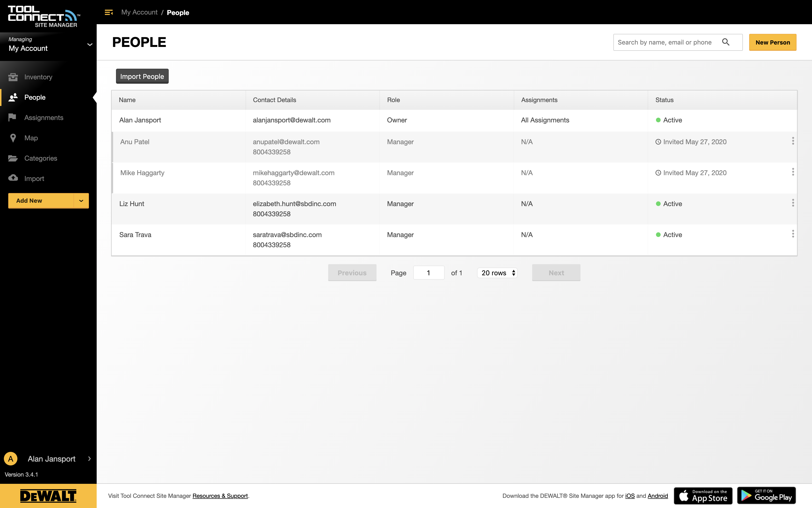Open row options for Sara Trava
This screenshot has height=508, width=812.
[x=793, y=234]
